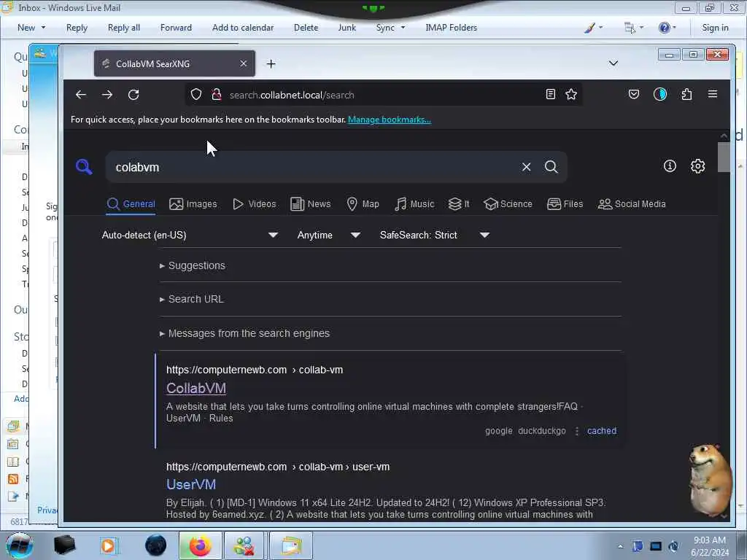The height and width of the screenshot is (560, 747).
Task: Open the SearXNG about info icon
Action: [670, 166]
